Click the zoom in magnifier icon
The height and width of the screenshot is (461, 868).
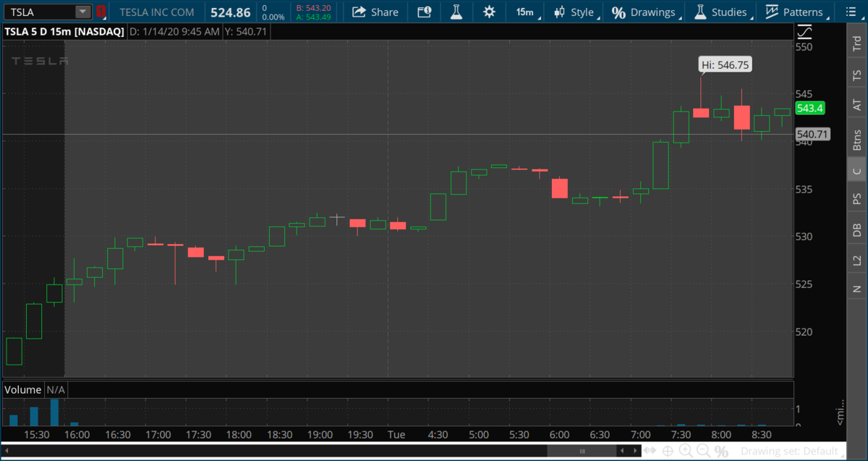[x=685, y=451]
